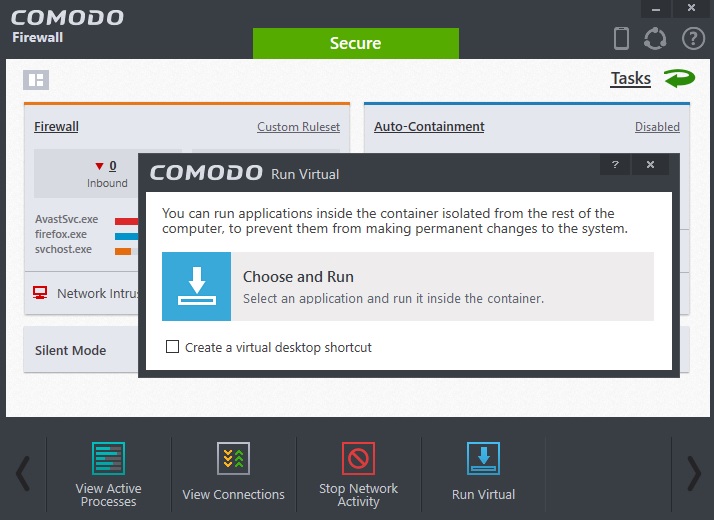The height and width of the screenshot is (520, 714).
Task: Enable Create a virtual desktop shortcut checkbox
Action: pyautogui.click(x=173, y=347)
